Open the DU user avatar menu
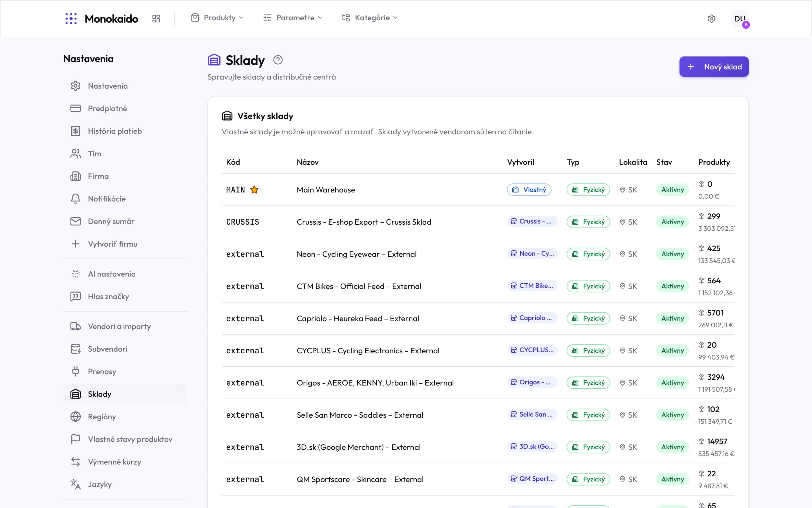 click(x=740, y=18)
